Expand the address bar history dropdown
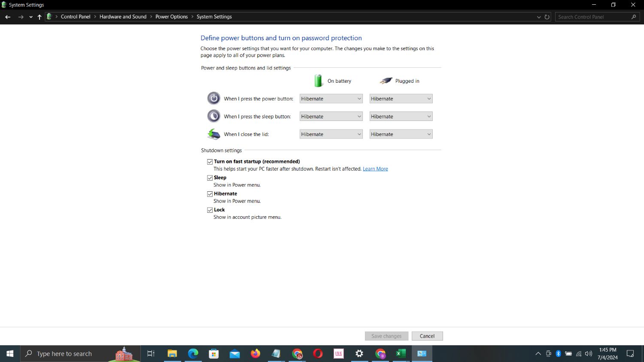The width and height of the screenshot is (644, 362). tap(539, 17)
